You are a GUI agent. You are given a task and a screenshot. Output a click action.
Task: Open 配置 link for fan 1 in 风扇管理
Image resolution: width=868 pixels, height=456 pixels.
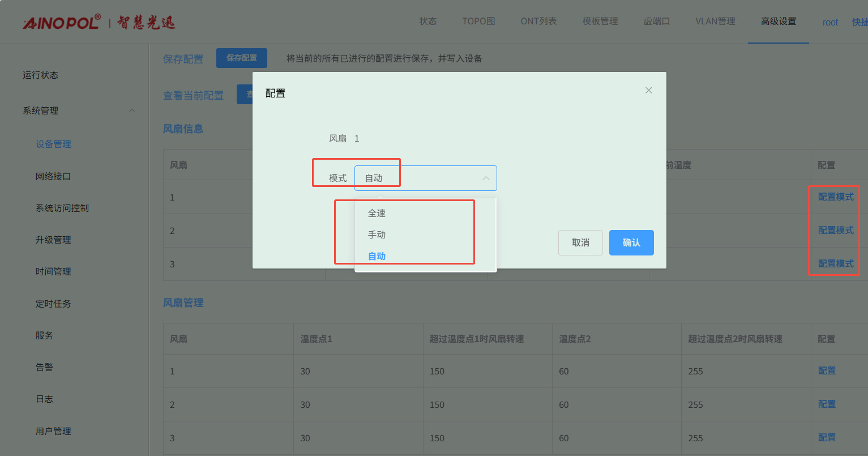[x=827, y=371]
